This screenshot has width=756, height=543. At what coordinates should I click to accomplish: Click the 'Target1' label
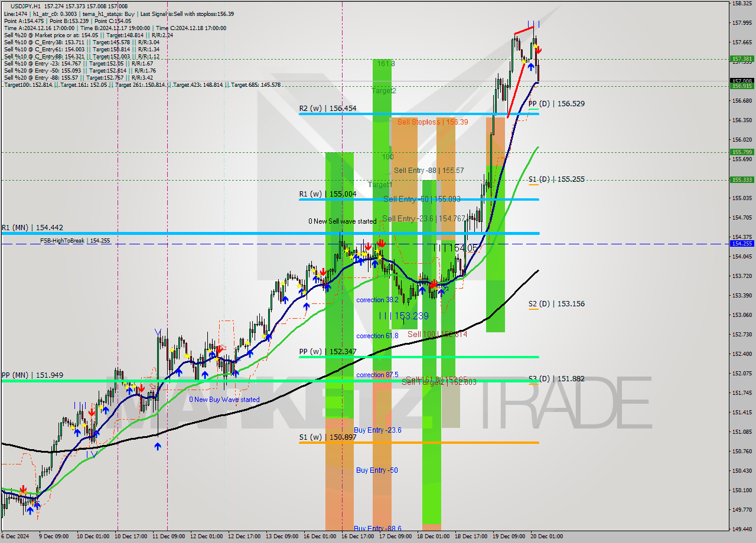380,185
